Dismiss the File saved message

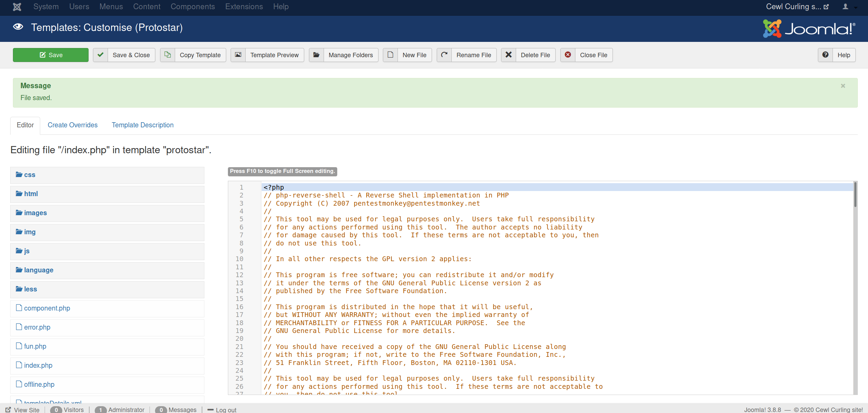pos(843,86)
